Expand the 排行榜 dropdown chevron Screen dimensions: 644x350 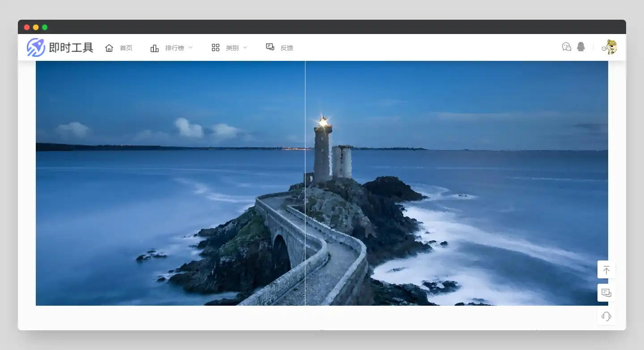click(191, 47)
